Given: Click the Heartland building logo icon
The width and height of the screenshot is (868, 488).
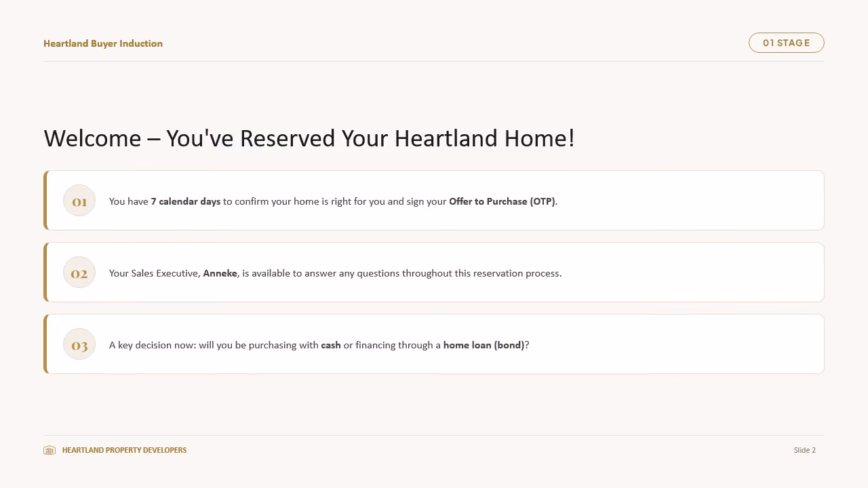Looking at the screenshot, I should click(50, 450).
